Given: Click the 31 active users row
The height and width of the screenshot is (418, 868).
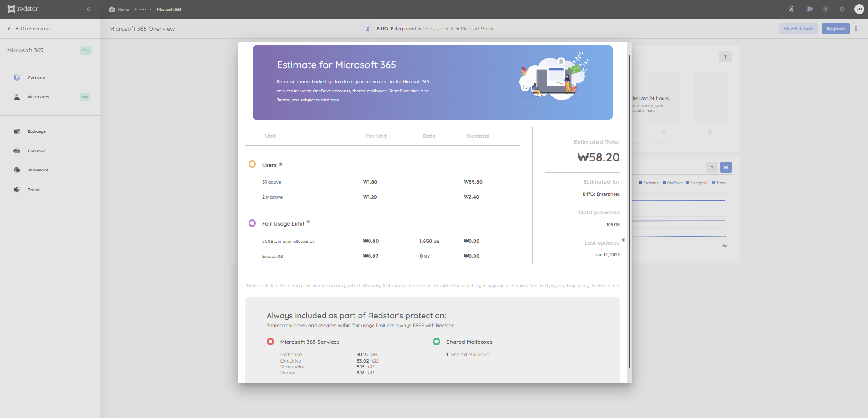Looking at the screenshot, I should 372,182.
